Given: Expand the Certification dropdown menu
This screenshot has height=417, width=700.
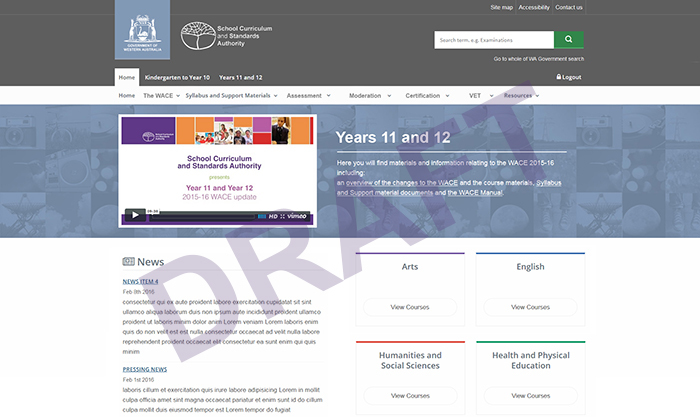Looking at the screenshot, I should pyautogui.click(x=427, y=96).
